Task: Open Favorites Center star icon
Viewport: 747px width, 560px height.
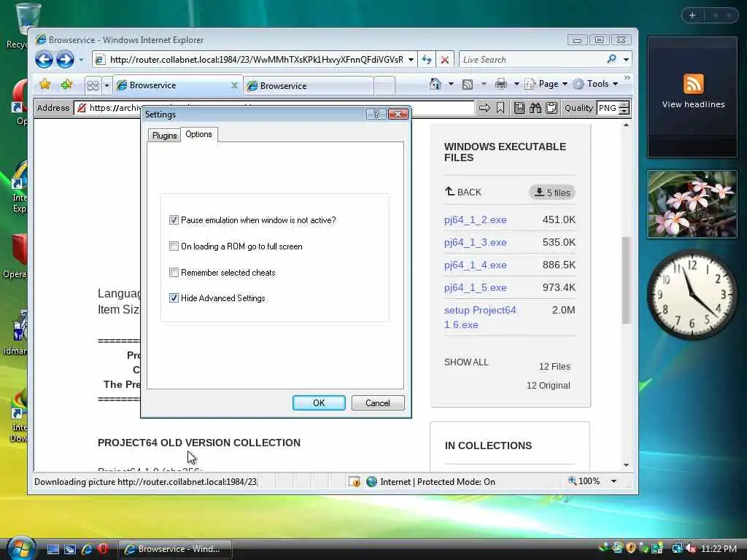Action: [44, 85]
